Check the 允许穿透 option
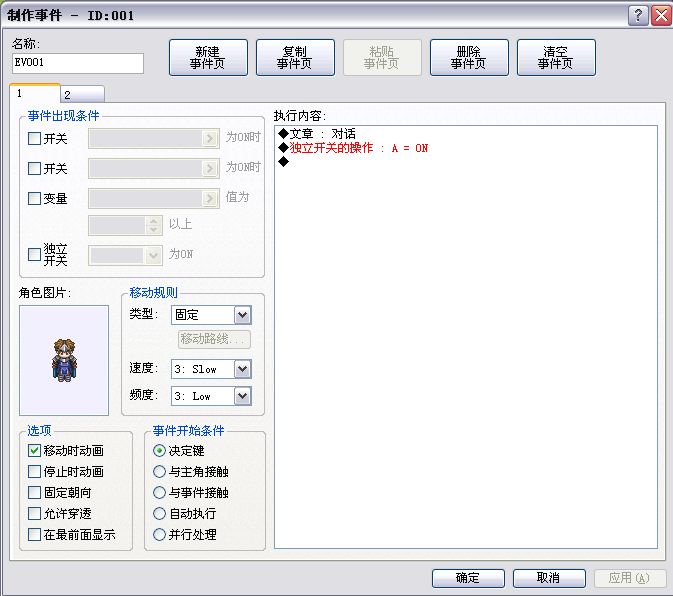This screenshot has height=596, width=673. pyautogui.click(x=34, y=514)
